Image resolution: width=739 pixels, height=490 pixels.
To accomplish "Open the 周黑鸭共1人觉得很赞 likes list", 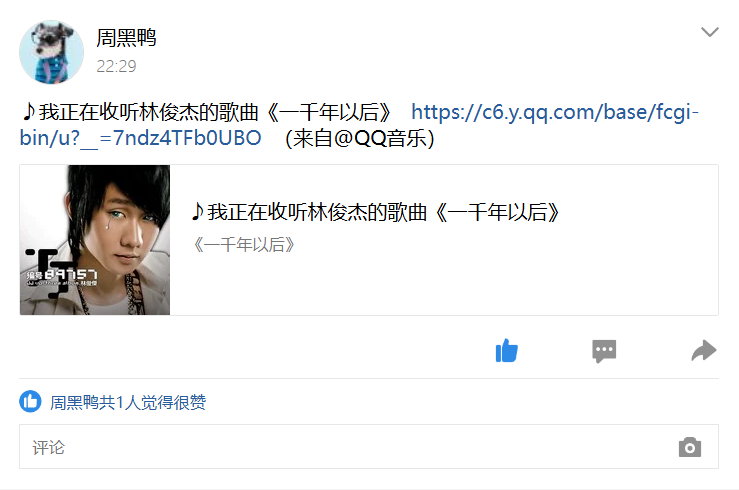I will pyautogui.click(x=128, y=402).
